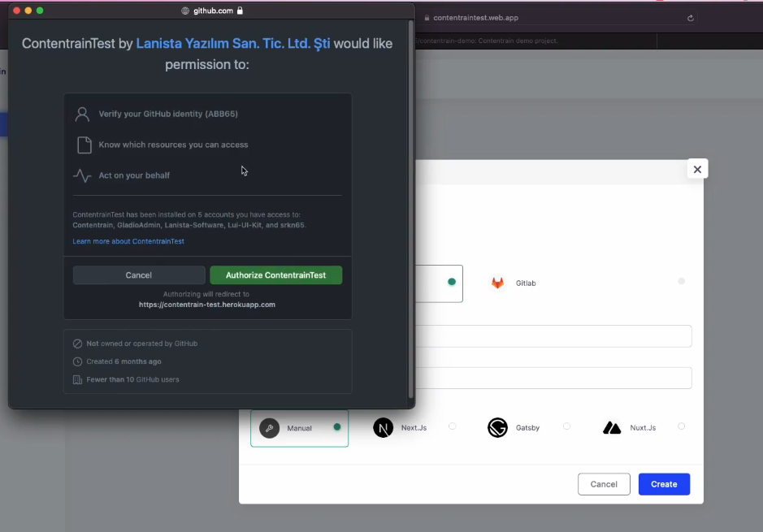
Task: Open Learn more about ContentrainTest link
Action: click(128, 241)
